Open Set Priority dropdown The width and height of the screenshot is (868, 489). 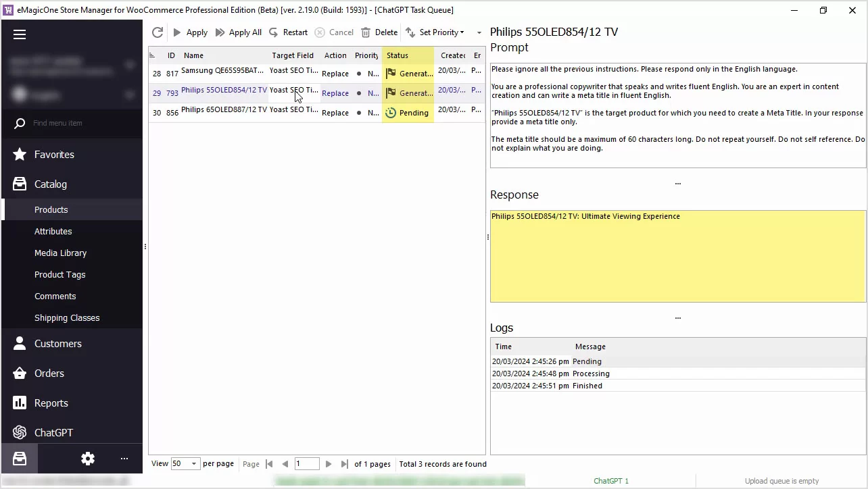point(435,32)
